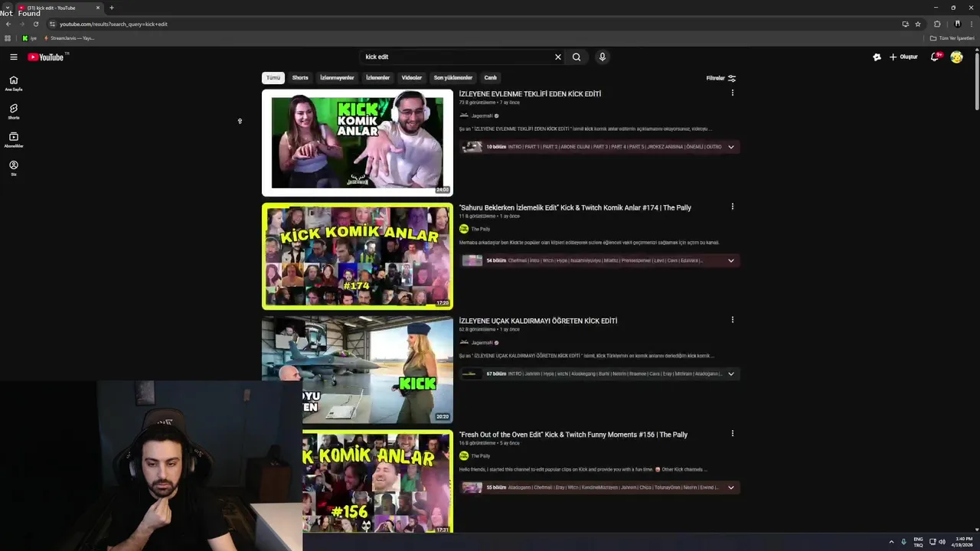The height and width of the screenshot is (551, 980).
Task: Open the Sahuru Beklerken İzlemelik Edit video title
Action: [575, 207]
